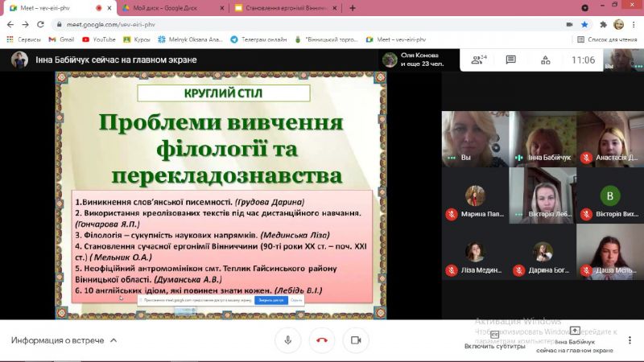Open the Вінницький торго... bookmark
Screen dimensions: 644x362
pyautogui.click(x=327, y=39)
